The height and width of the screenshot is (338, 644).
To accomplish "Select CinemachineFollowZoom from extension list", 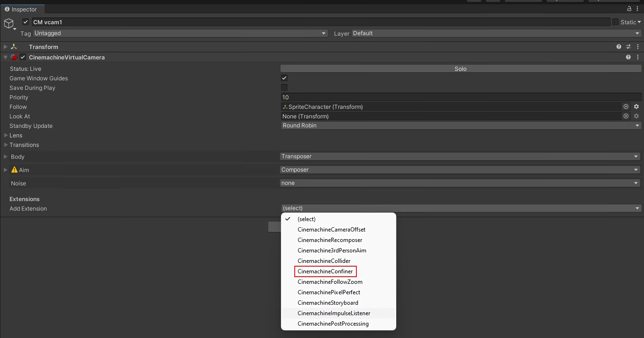I will pos(330,282).
